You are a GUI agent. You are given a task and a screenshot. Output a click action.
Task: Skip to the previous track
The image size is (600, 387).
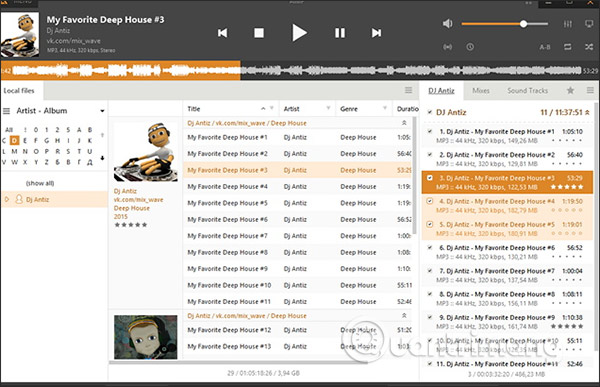[x=222, y=33]
